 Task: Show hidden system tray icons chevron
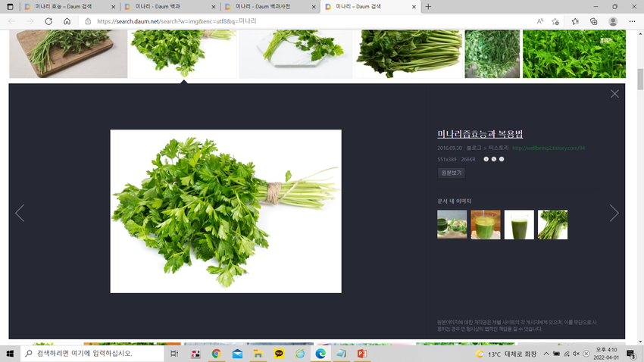pyautogui.click(x=546, y=354)
